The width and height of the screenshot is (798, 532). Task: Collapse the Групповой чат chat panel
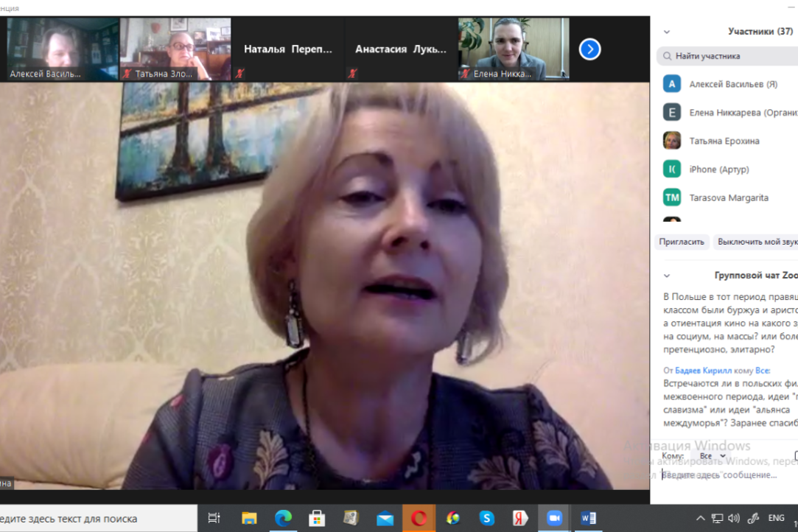pyautogui.click(x=667, y=276)
